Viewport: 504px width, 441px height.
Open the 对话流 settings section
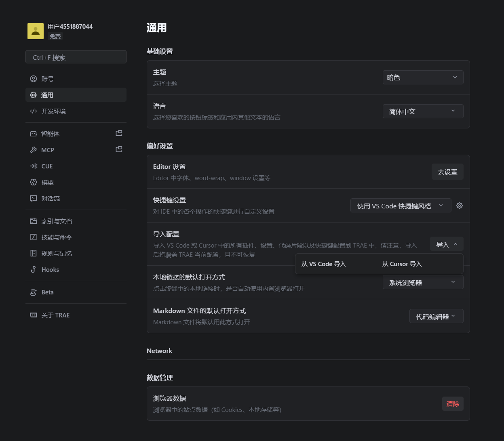click(x=76, y=198)
